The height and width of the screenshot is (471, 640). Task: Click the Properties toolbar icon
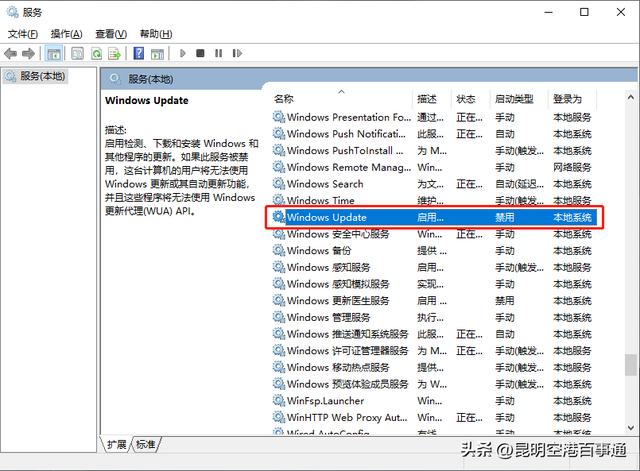[x=77, y=53]
